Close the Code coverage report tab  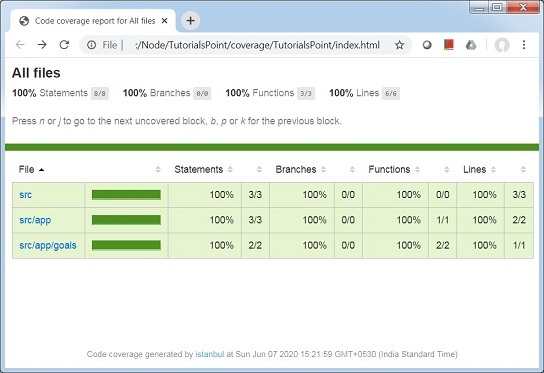pos(164,21)
